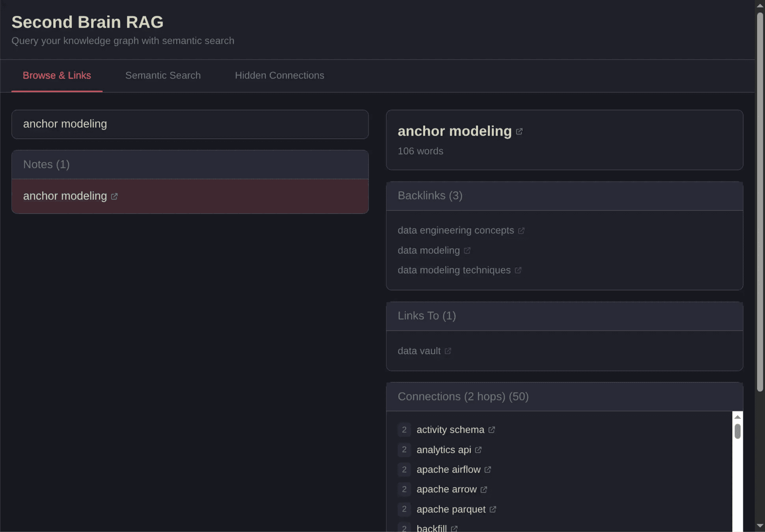Click the note search input field

(x=190, y=124)
